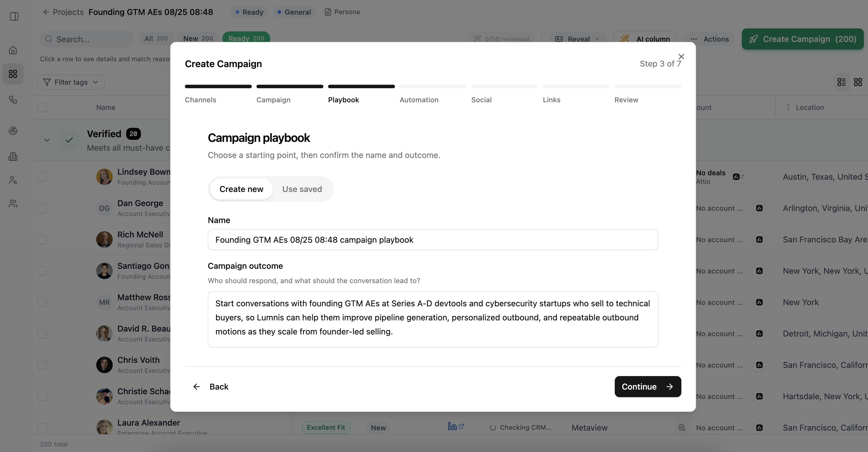Check the Chris Voith row checkbox
Screen dimensions: 868x452
pyautogui.click(x=42, y=365)
